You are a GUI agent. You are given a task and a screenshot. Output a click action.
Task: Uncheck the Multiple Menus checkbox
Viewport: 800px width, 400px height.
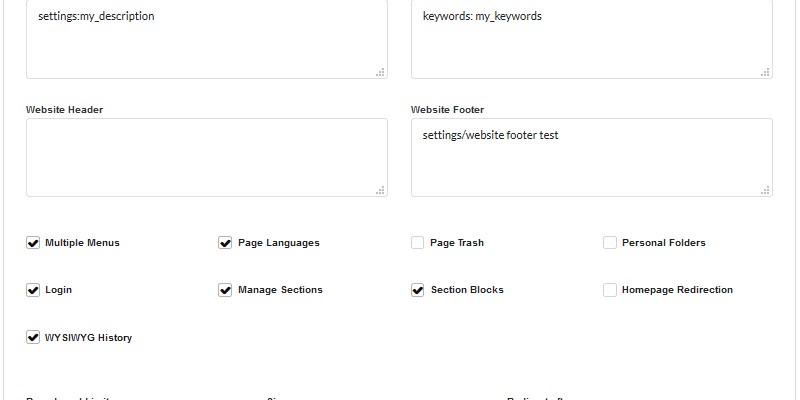pos(33,243)
